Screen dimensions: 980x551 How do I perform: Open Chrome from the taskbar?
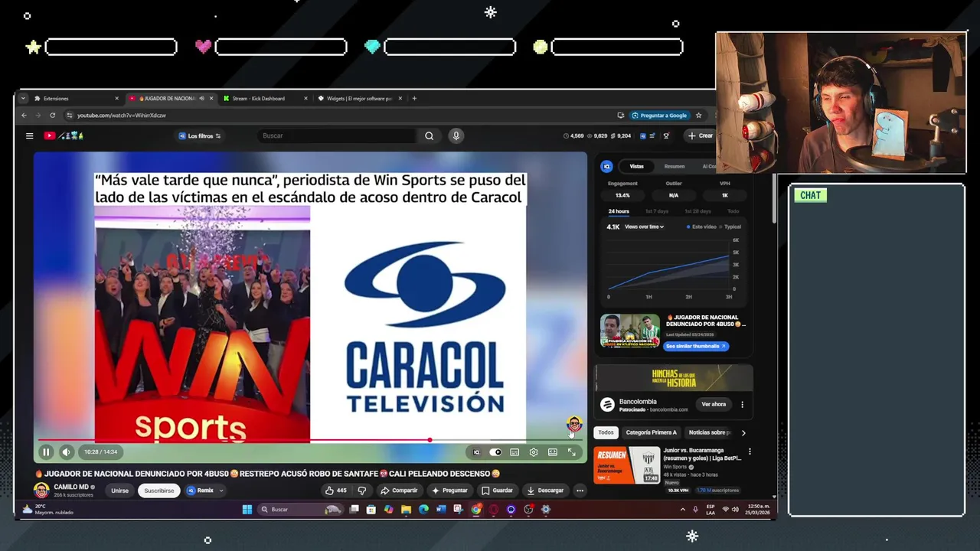click(476, 509)
